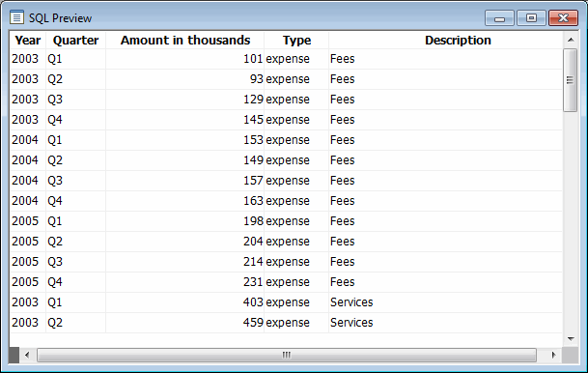Close the SQL Preview window
The image size is (588, 373).
(563, 18)
